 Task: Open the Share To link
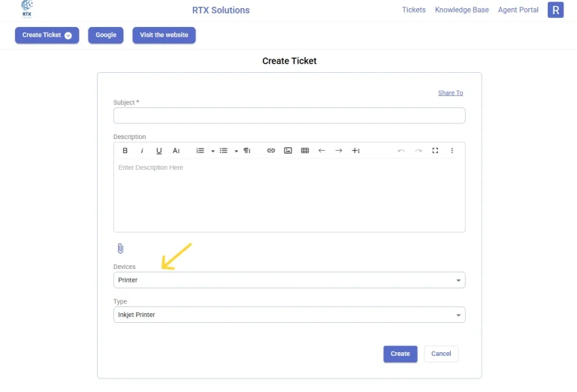[451, 93]
